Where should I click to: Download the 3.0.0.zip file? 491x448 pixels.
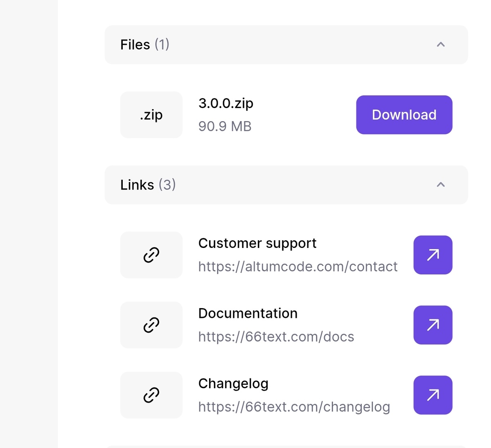[404, 115]
